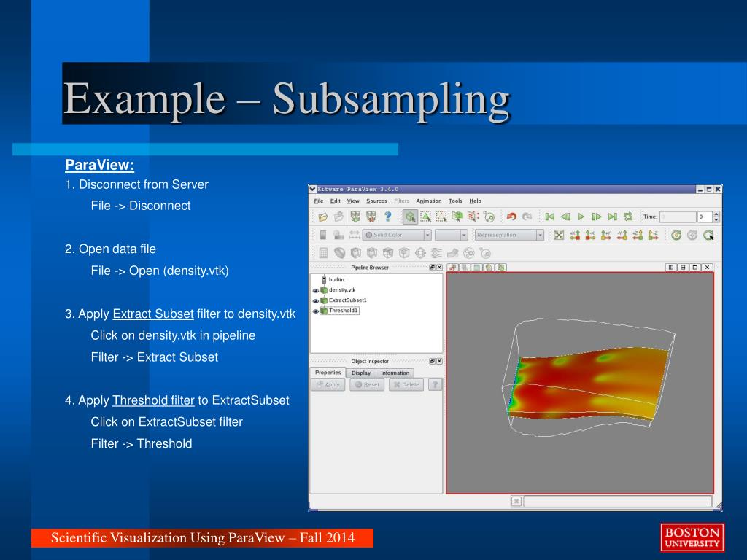Click the Disconnect from server icon
The image size is (747, 560).
[x=371, y=217]
